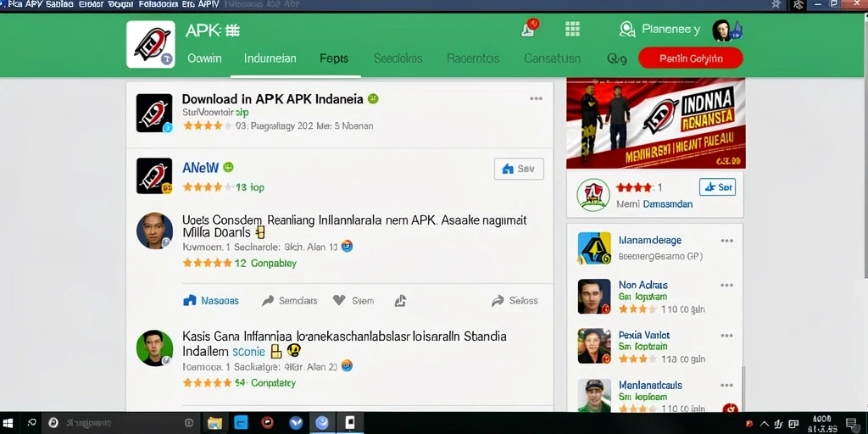
Task: Open the red circular app in taskbar
Action: click(268, 423)
